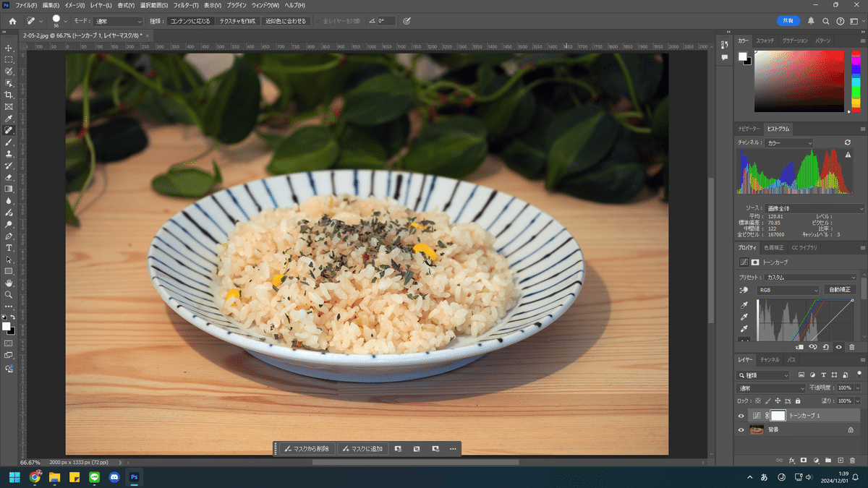Refresh the histogram panel
Screen dimensions: 868x488
[848, 142]
